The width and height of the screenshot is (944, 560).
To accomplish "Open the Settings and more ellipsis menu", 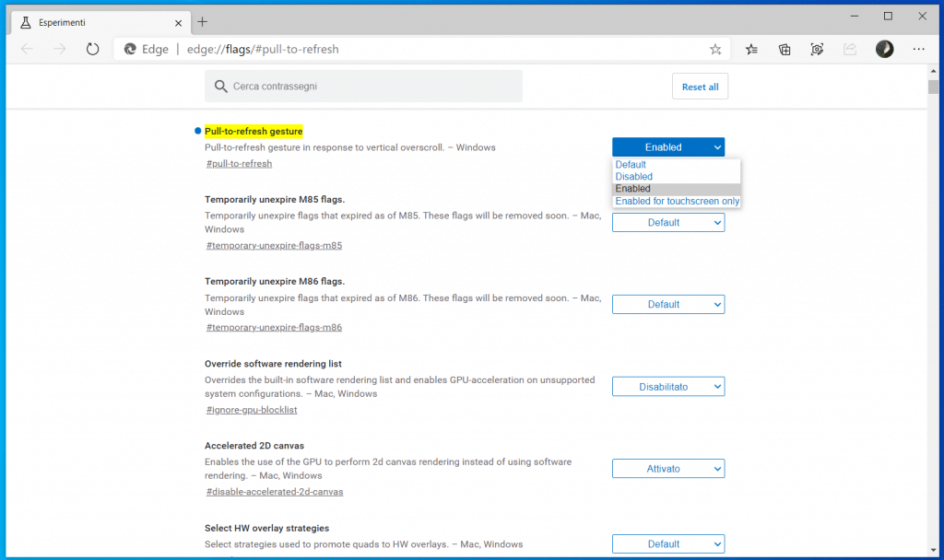I will click(x=918, y=49).
